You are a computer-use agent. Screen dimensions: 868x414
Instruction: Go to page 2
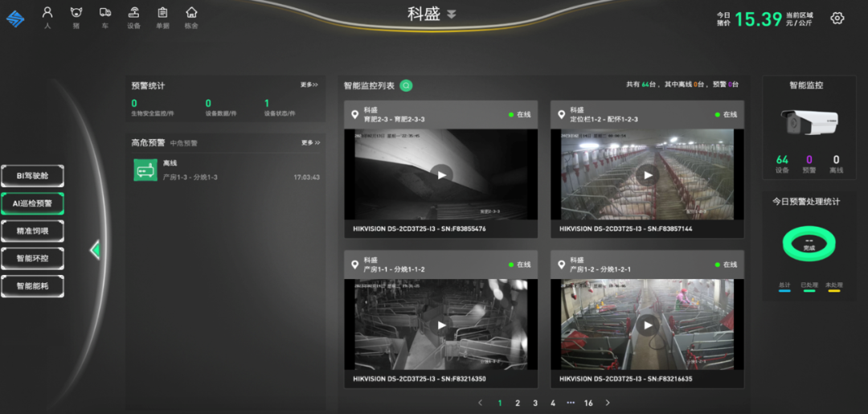(518, 403)
